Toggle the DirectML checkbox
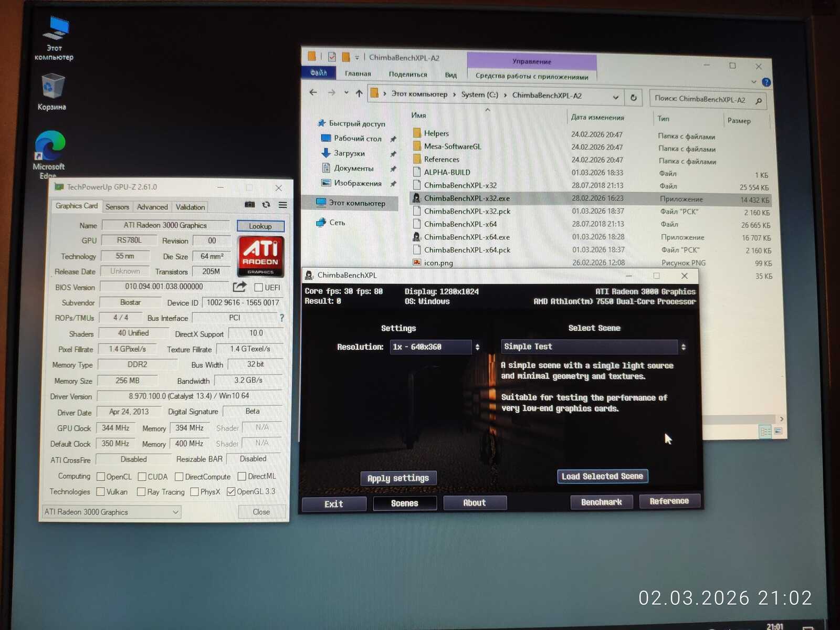 click(242, 476)
